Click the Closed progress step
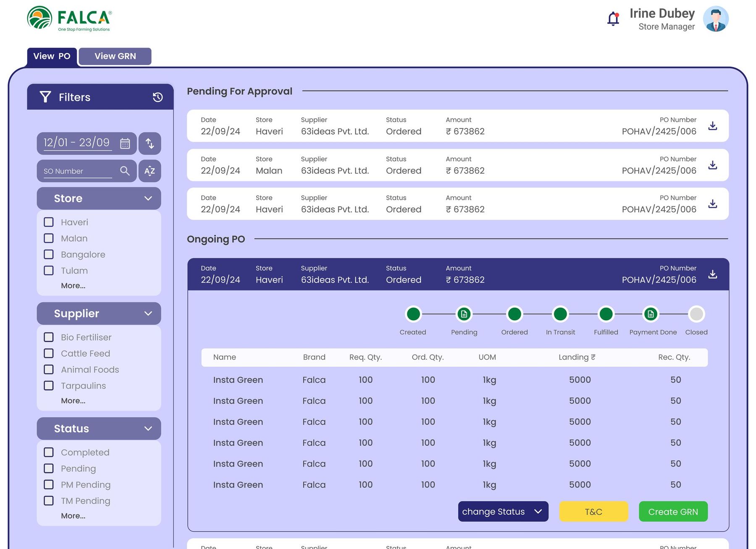Screen dimensions: 756x549 pos(696,314)
